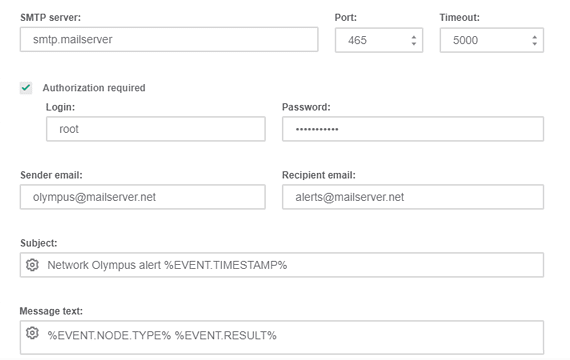Decrease Timeout value with down arrow
The image size is (570, 360).
click(x=534, y=43)
